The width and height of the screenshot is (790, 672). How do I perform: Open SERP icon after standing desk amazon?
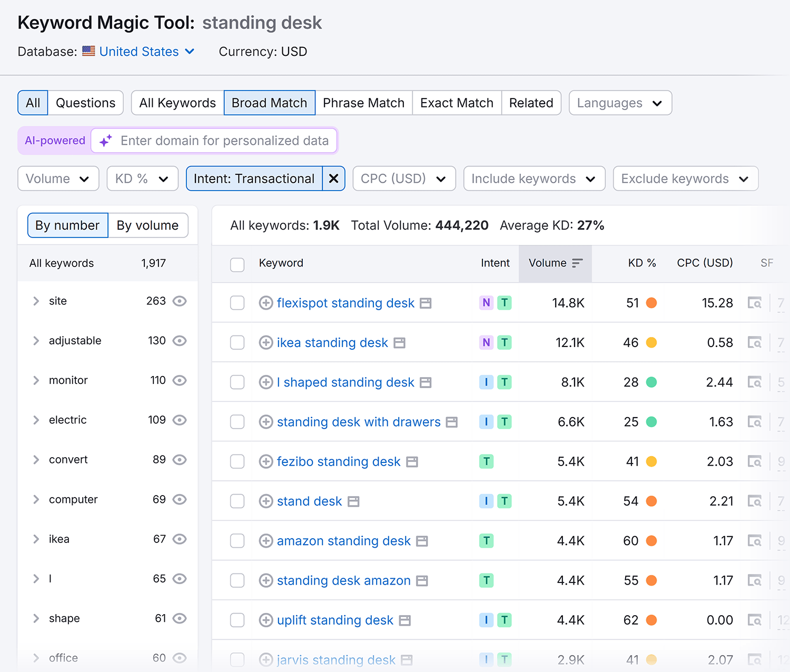[x=422, y=581]
